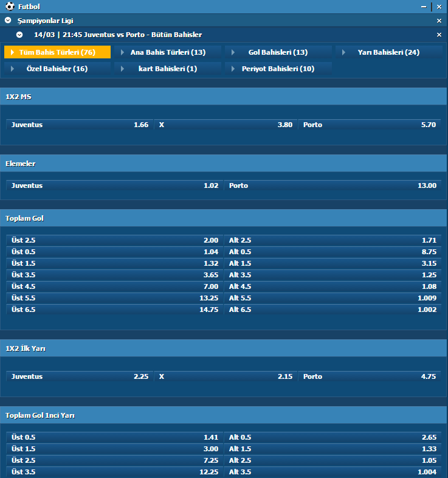Image resolution: width=448 pixels, height=478 pixels.
Task: Select first-half Alt 2.5 at 1.05
Action: pyautogui.click(x=333, y=460)
